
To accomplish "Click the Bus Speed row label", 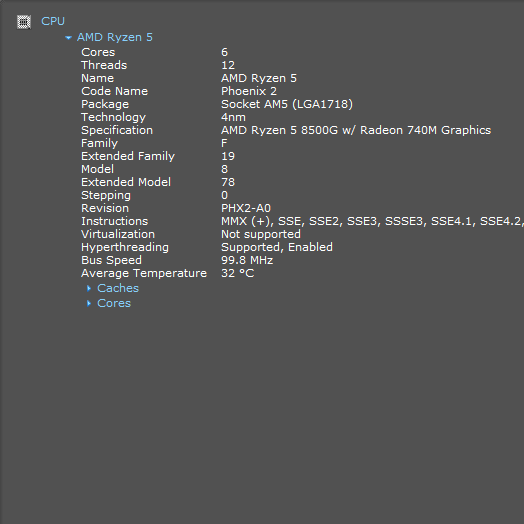I will point(112,260).
